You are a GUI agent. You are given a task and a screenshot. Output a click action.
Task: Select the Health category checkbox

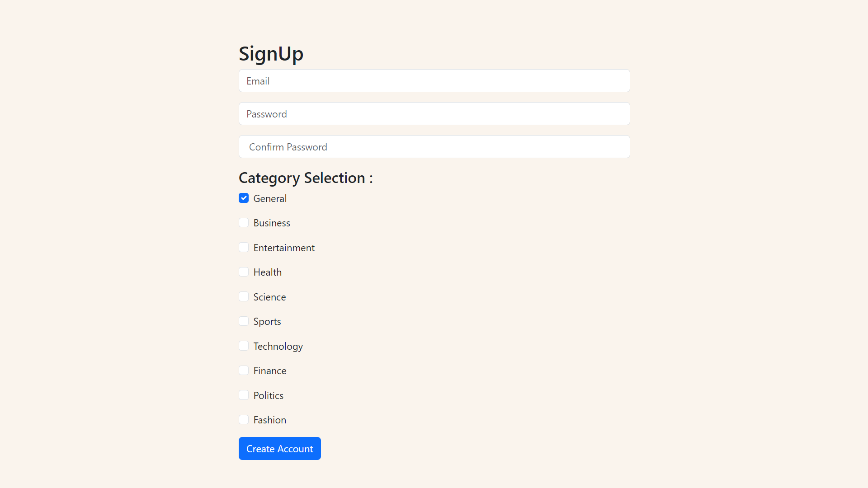click(x=244, y=272)
